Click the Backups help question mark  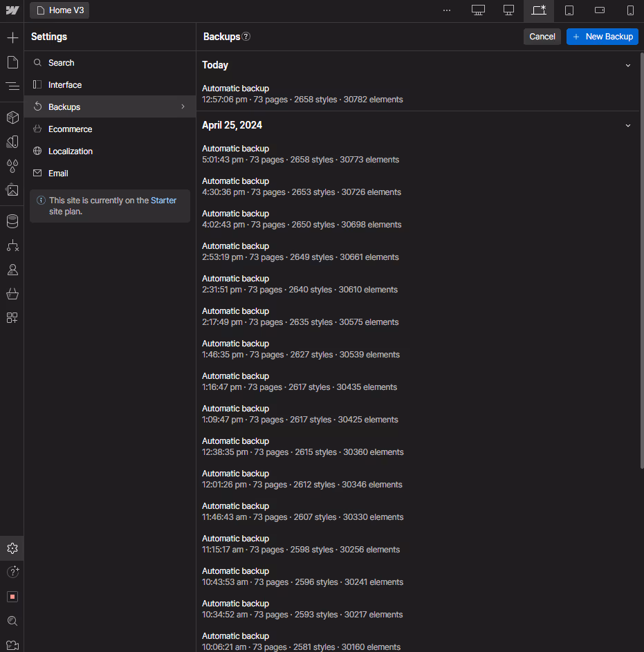[244, 37]
